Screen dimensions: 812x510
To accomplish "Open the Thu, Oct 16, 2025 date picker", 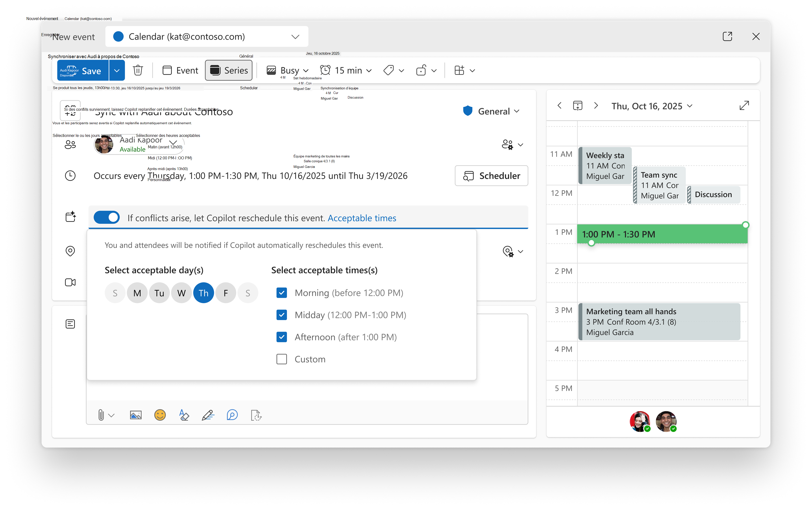I will pyautogui.click(x=652, y=106).
